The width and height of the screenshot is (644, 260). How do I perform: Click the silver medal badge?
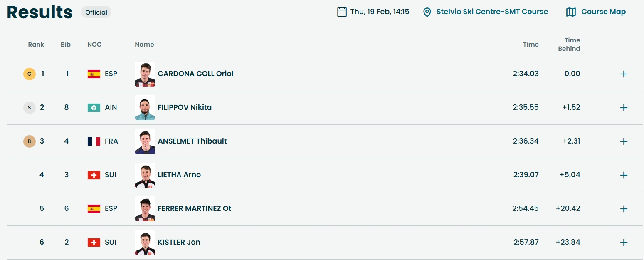click(x=29, y=108)
